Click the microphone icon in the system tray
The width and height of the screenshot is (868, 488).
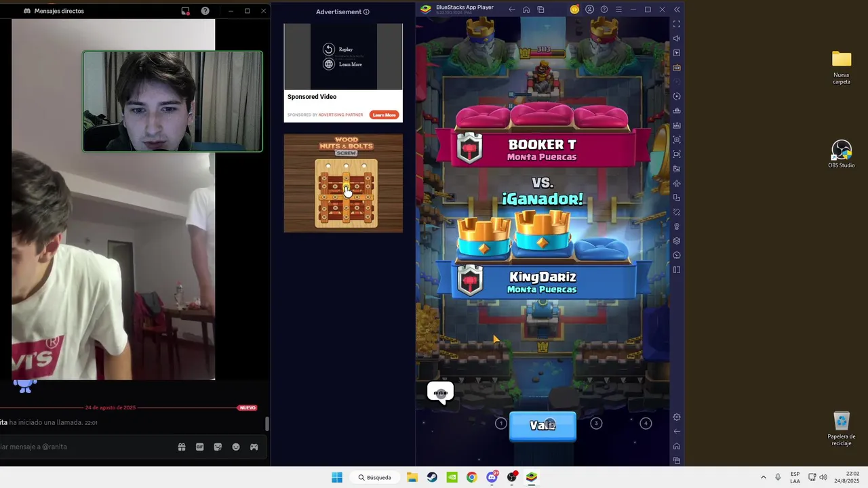(778, 477)
